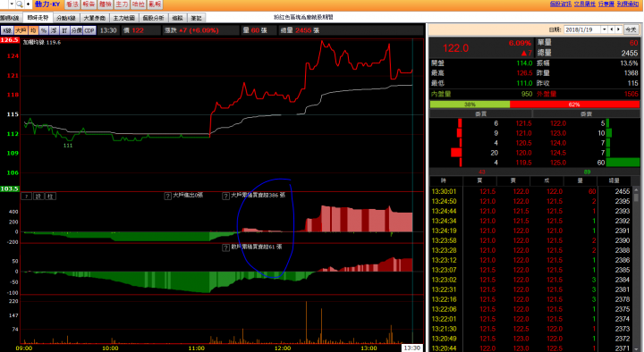
Task: Open the 筆記 tab
Action: (196, 18)
